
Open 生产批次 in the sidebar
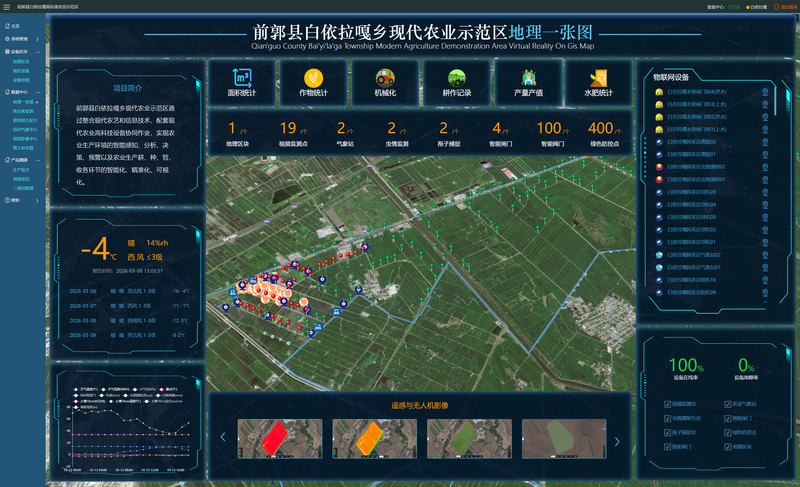(21, 170)
